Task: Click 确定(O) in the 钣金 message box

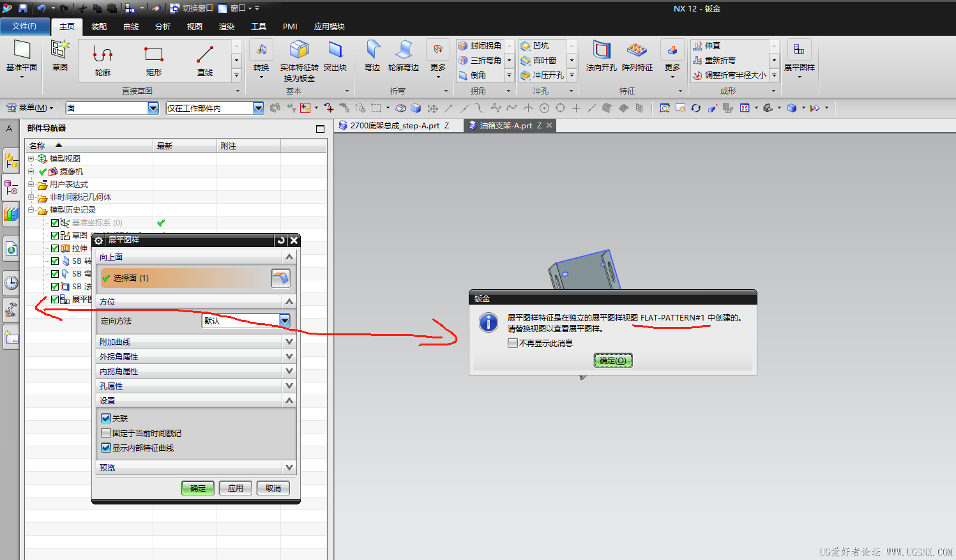Action: pos(612,360)
